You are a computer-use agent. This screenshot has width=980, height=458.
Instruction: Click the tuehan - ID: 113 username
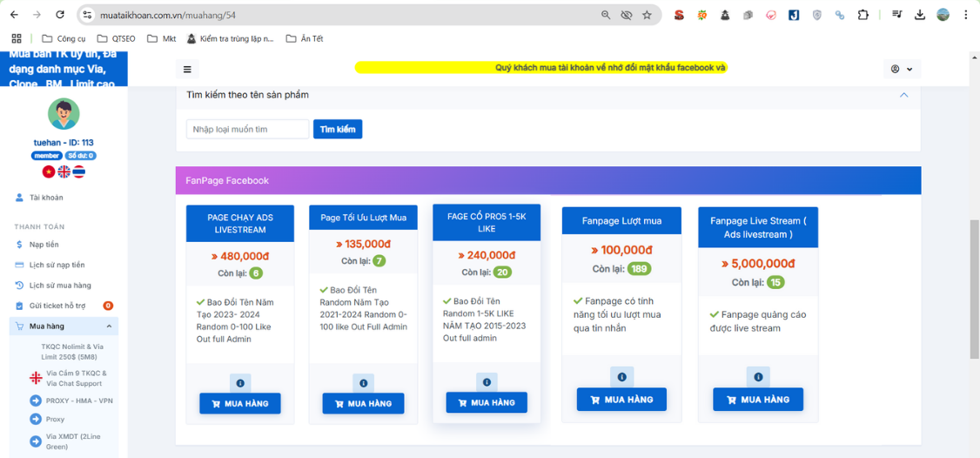coord(64,143)
